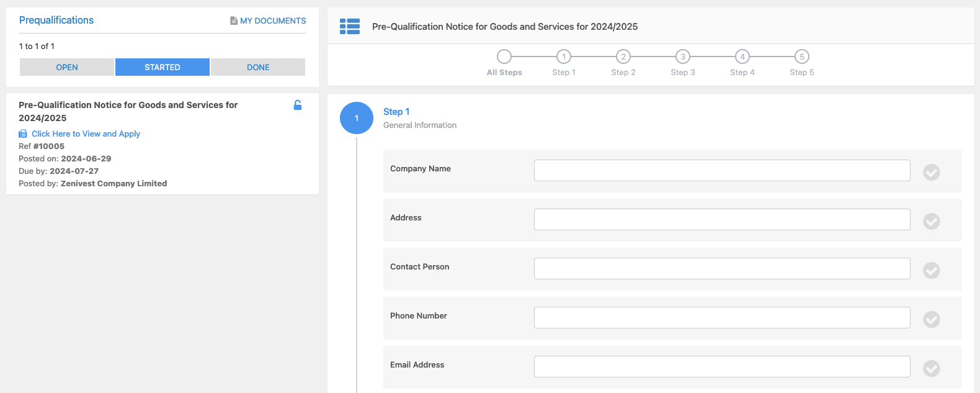Select the STARTED tab

pos(163,67)
